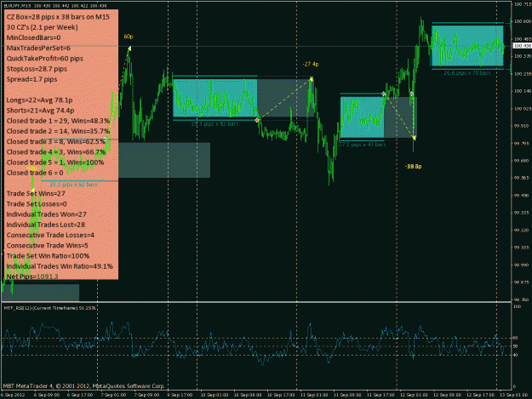Click the 100.025 price level on the axis

(x=523, y=109)
